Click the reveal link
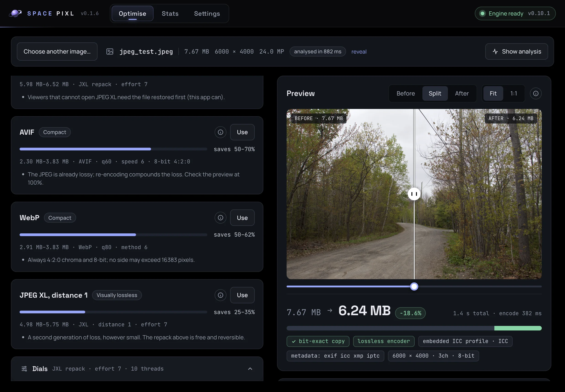 [359, 52]
